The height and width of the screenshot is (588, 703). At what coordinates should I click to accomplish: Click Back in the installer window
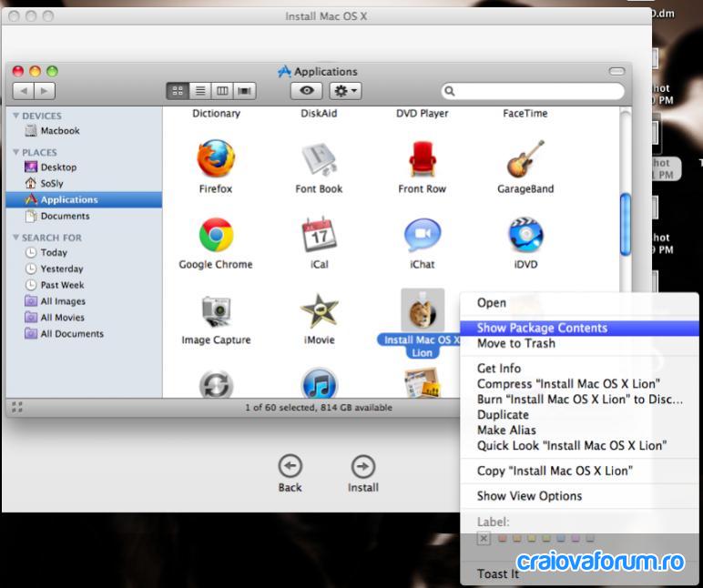(290, 473)
